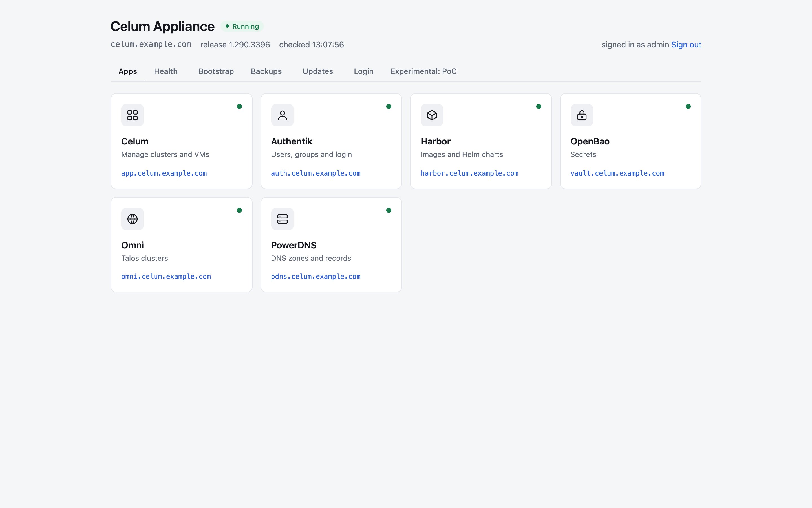Click the green status dot on Celum card
Viewport: 812px width, 508px height.
pyautogui.click(x=239, y=106)
